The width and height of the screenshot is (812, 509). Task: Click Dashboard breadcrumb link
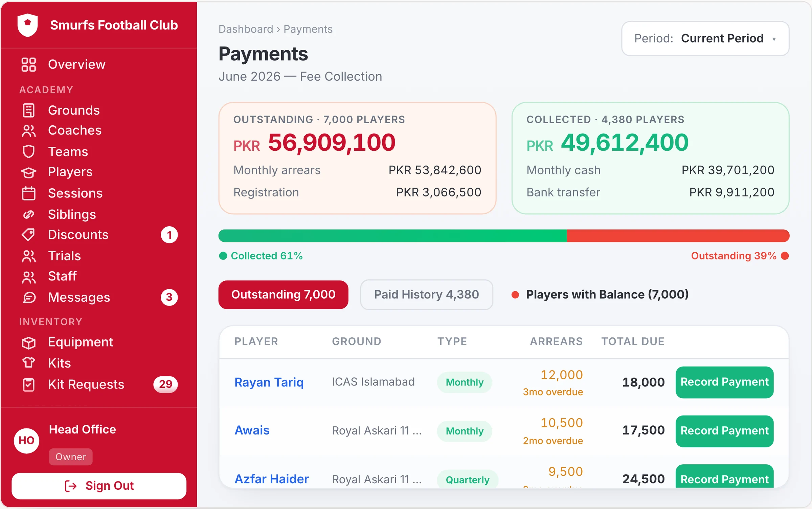[x=246, y=29]
